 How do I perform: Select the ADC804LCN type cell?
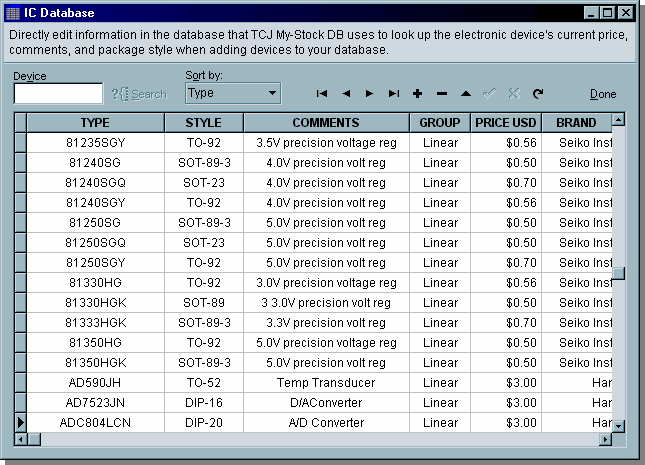95,423
